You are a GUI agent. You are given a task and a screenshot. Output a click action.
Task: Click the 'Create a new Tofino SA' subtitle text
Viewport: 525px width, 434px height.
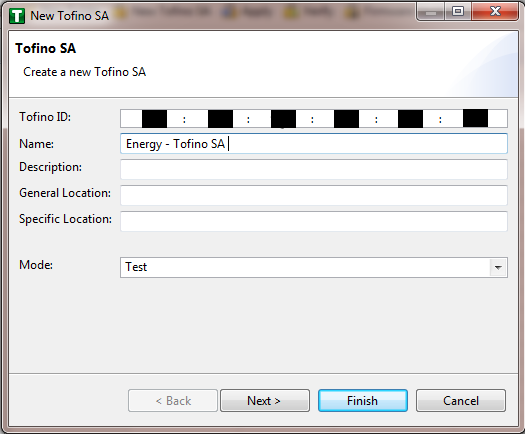84,72
